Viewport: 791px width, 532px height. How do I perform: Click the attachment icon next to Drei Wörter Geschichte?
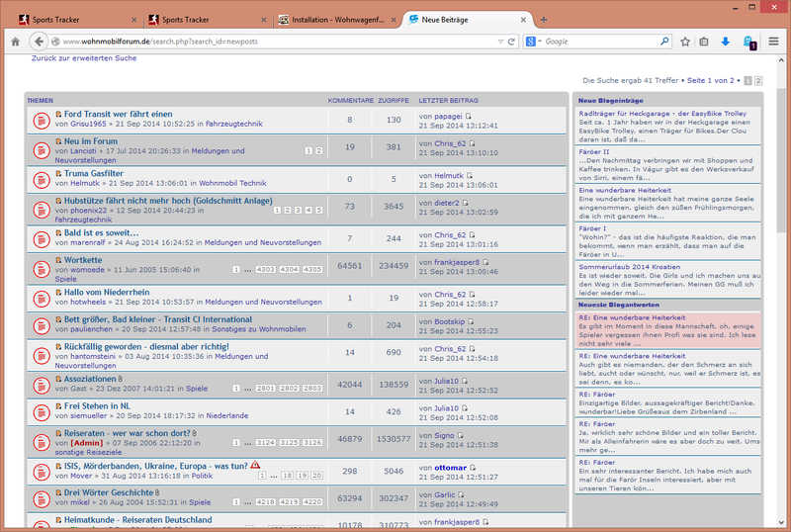[157, 492]
